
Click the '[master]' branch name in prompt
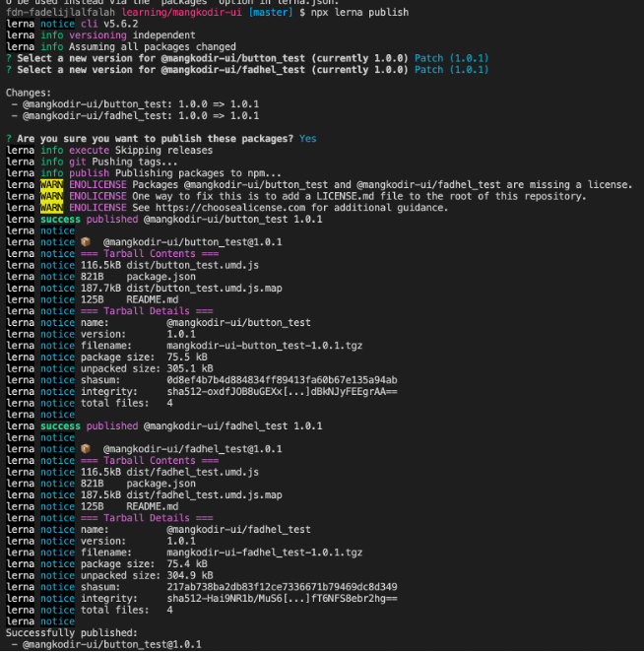pyautogui.click(x=271, y=13)
